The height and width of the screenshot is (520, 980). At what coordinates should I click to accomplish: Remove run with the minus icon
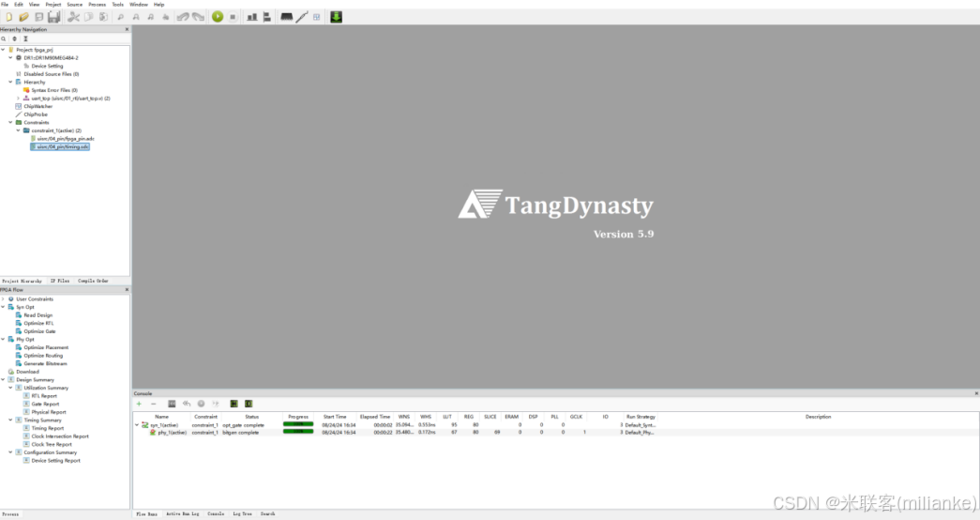tap(153, 404)
